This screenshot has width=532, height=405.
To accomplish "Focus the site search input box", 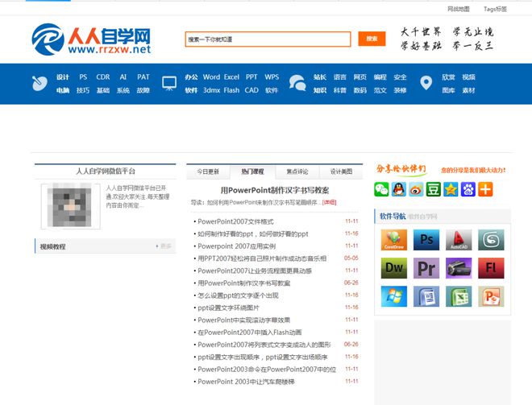I will pos(268,39).
